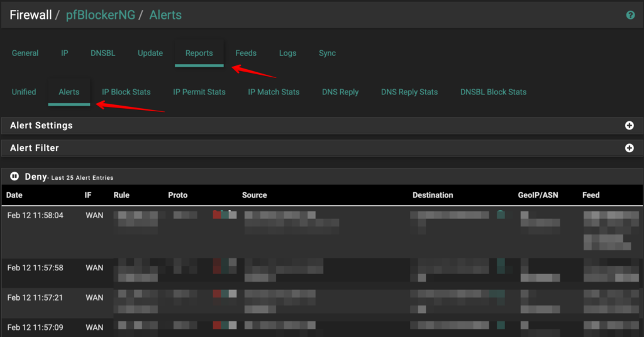The image size is (644, 337).
Task: Open the DNSBL tab
Action: (103, 53)
